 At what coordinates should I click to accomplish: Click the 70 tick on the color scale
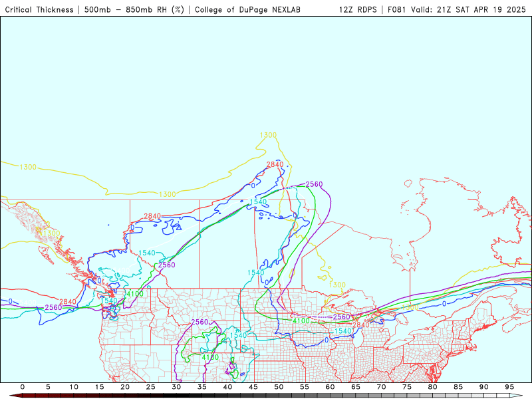tap(381, 387)
